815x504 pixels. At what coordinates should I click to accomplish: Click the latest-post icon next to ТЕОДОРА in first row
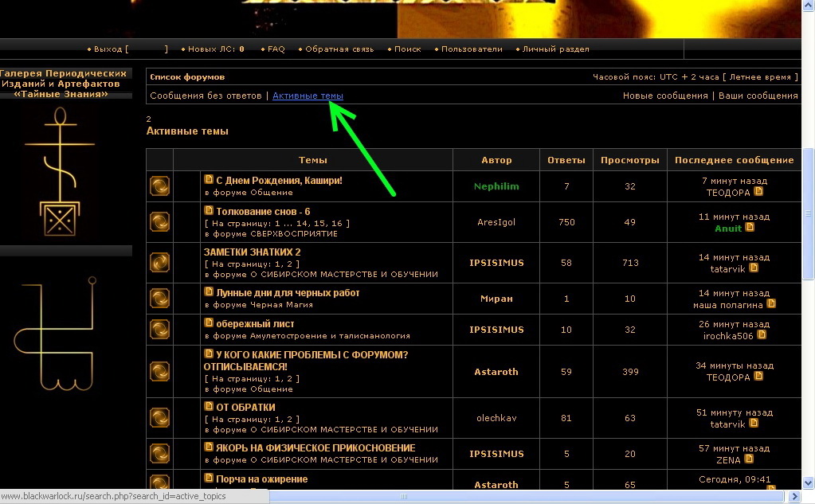[x=758, y=192]
